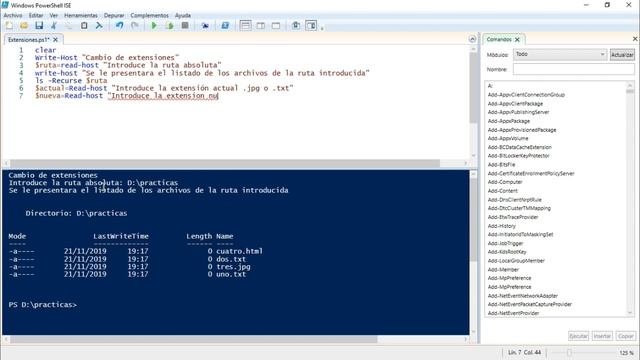Click the command list vertical scrollbar

pos(630,199)
